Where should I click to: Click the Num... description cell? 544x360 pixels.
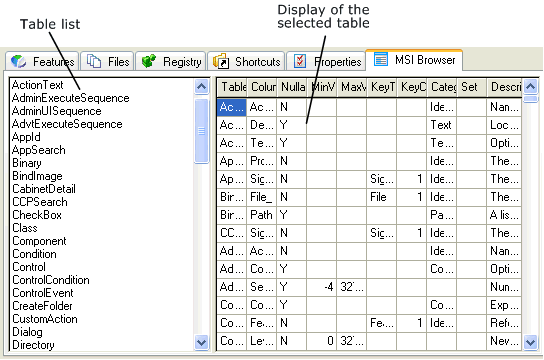(x=504, y=287)
